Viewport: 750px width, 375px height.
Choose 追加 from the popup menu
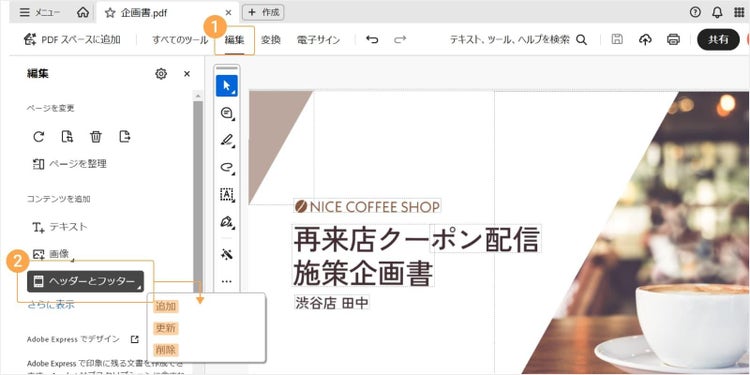pos(165,306)
